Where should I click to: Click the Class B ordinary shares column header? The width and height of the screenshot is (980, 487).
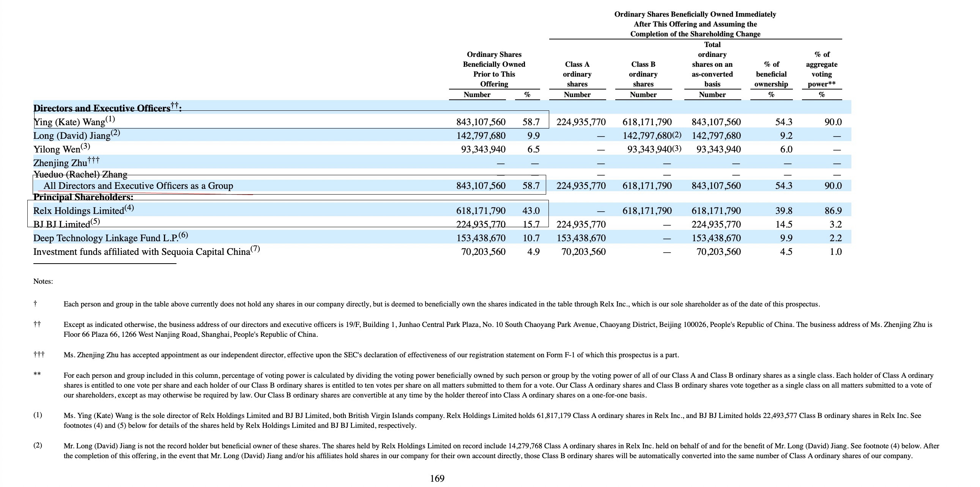pos(643,74)
